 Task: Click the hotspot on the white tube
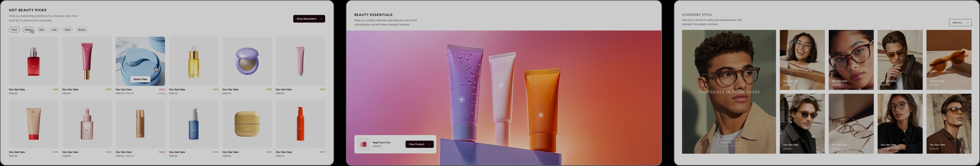pos(501,85)
